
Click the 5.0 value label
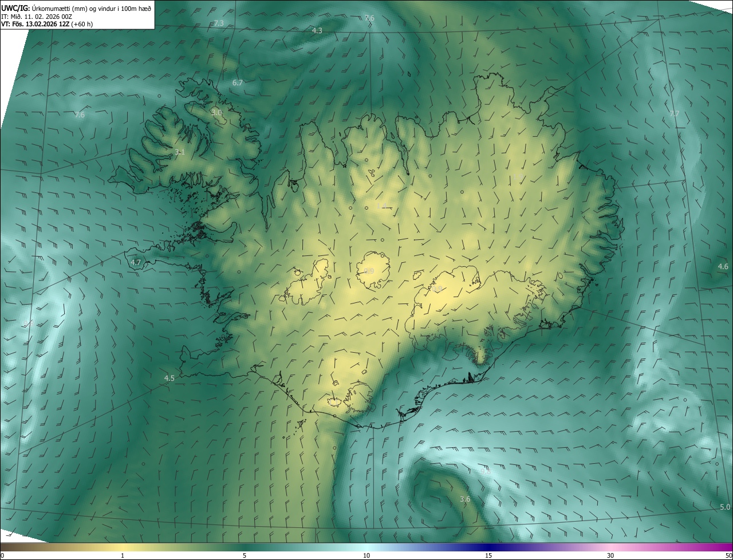click(x=725, y=507)
